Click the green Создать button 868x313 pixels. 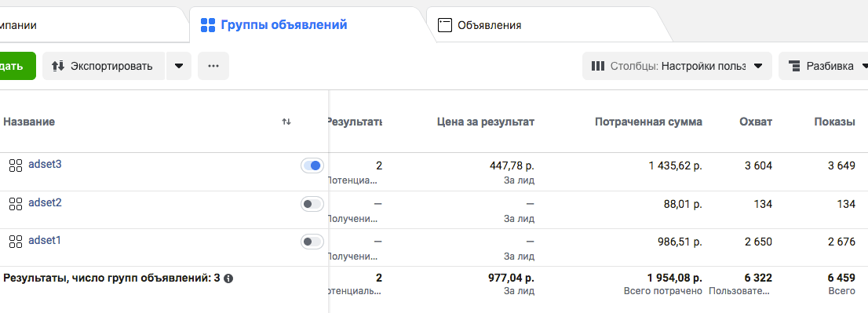click(x=18, y=66)
